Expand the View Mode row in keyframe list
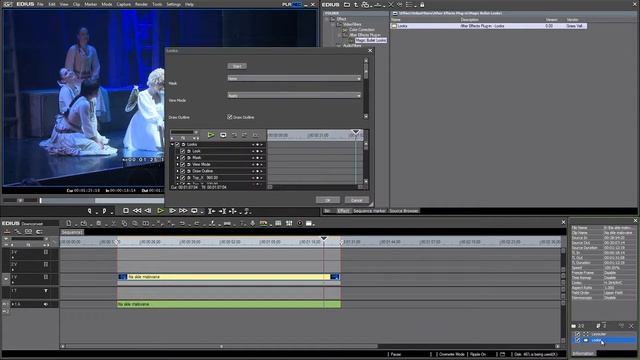The height and width of the screenshot is (360, 640). coord(178,164)
